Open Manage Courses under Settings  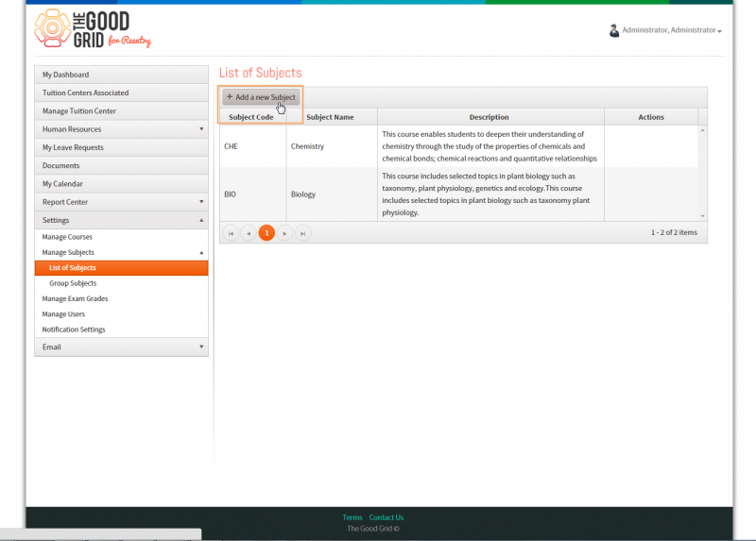[122, 237]
